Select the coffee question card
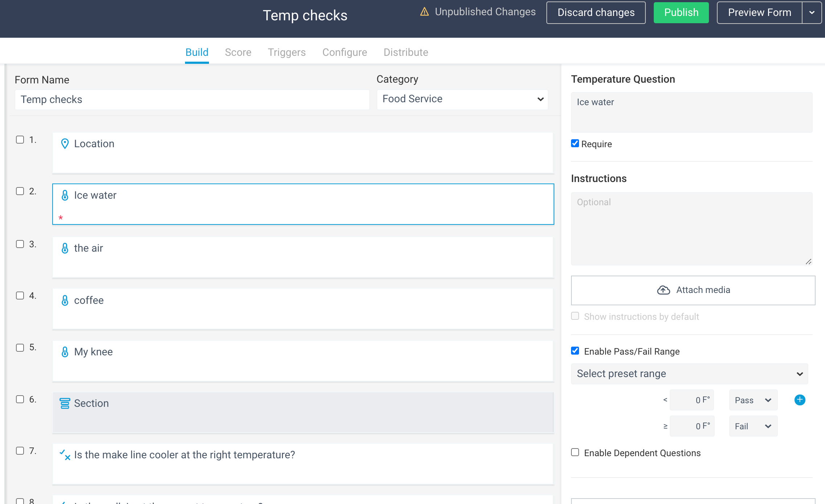This screenshot has width=825, height=504. pos(303,309)
